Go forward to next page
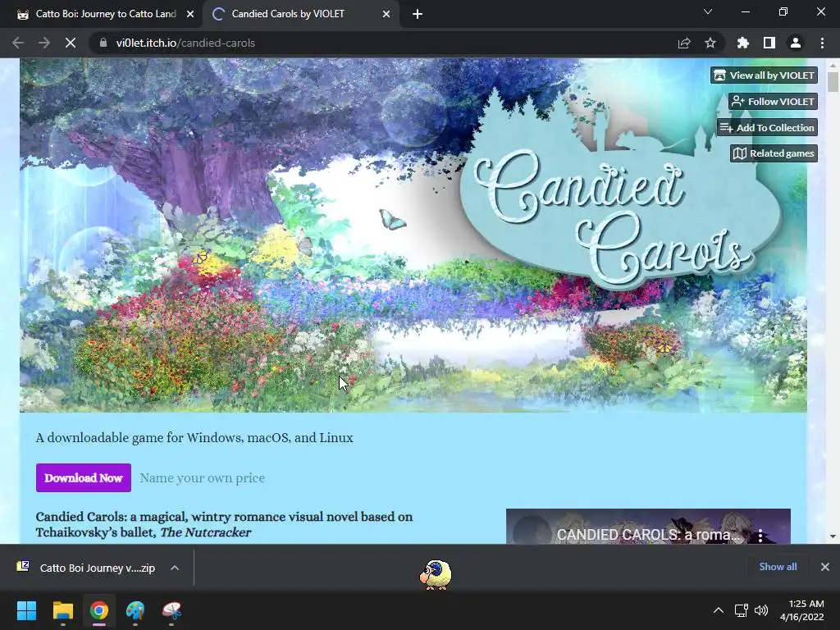The width and height of the screenshot is (840, 630). tap(44, 43)
